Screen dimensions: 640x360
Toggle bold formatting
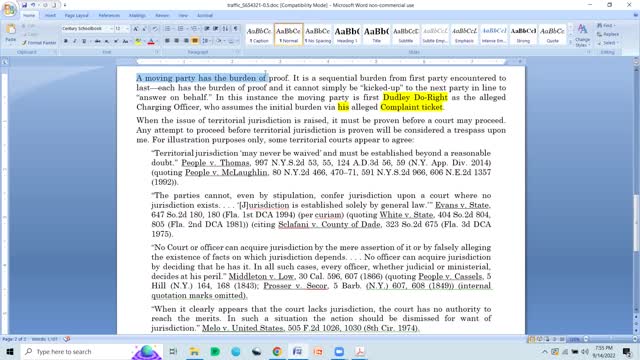66,41
